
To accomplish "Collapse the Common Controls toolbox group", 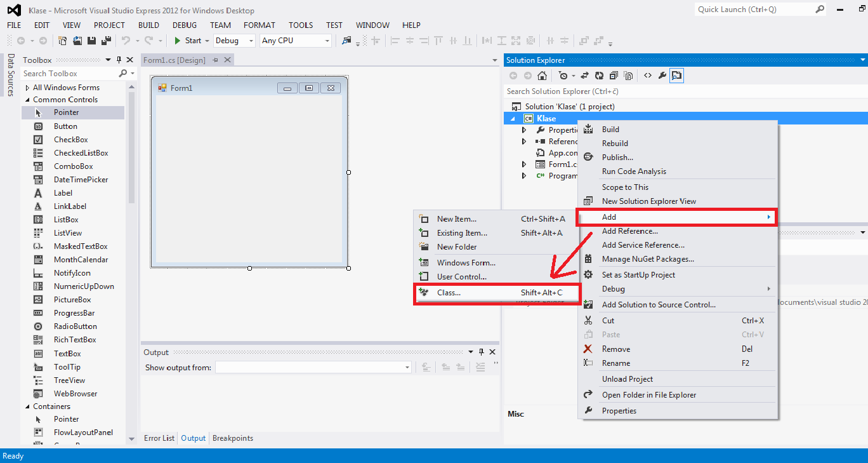I will click(27, 100).
